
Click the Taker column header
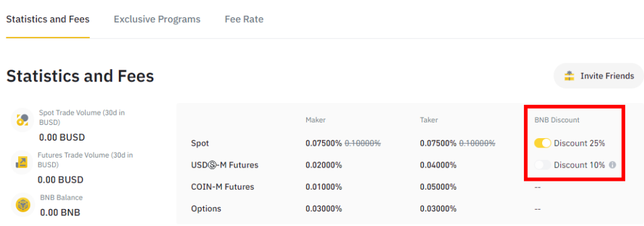(429, 120)
